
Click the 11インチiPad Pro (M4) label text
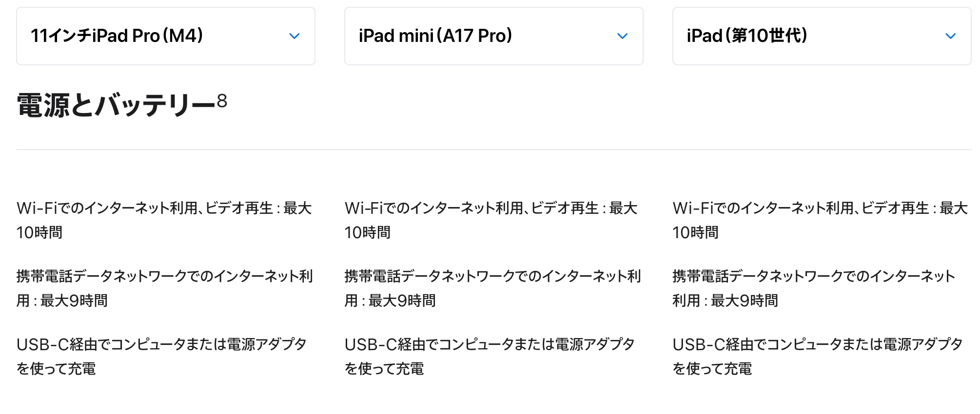(117, 36)
